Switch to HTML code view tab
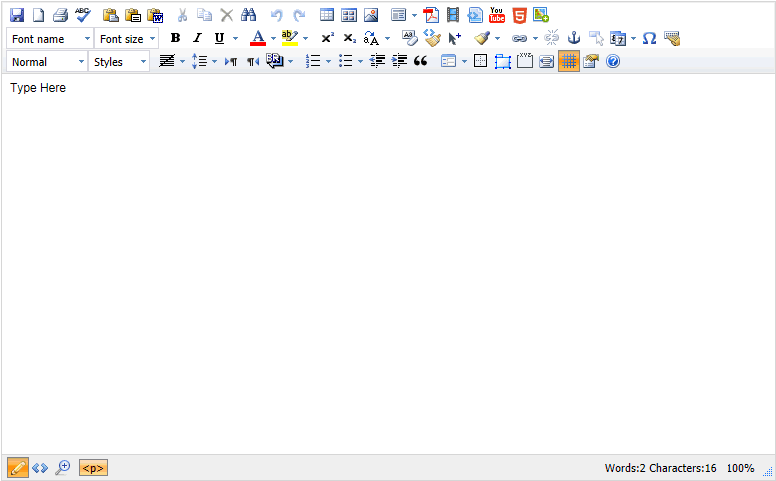The image size is (776, 481). [x=40, y=467]
